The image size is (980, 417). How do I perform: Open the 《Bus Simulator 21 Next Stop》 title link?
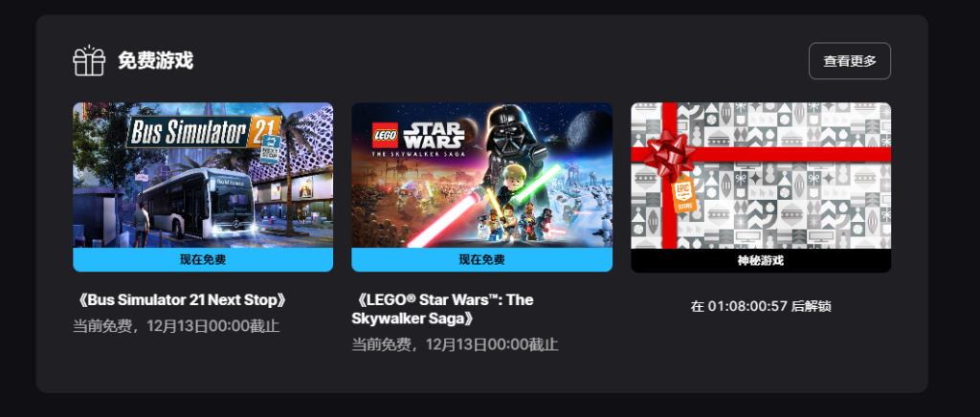click(x=182, y=300)
